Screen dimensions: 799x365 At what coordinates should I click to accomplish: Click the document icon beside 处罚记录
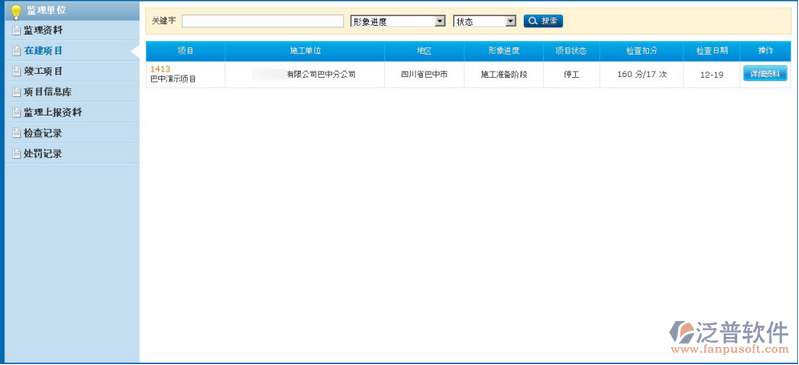click(17, 154)
